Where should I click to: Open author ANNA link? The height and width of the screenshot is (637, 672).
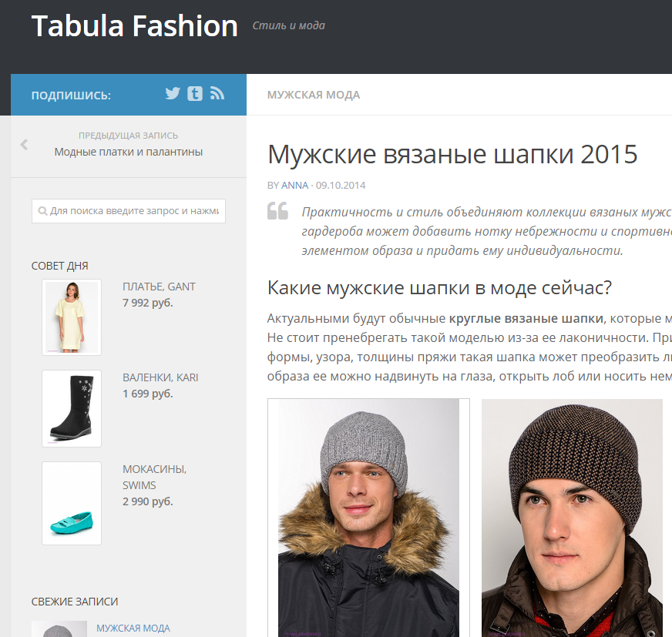295,186
